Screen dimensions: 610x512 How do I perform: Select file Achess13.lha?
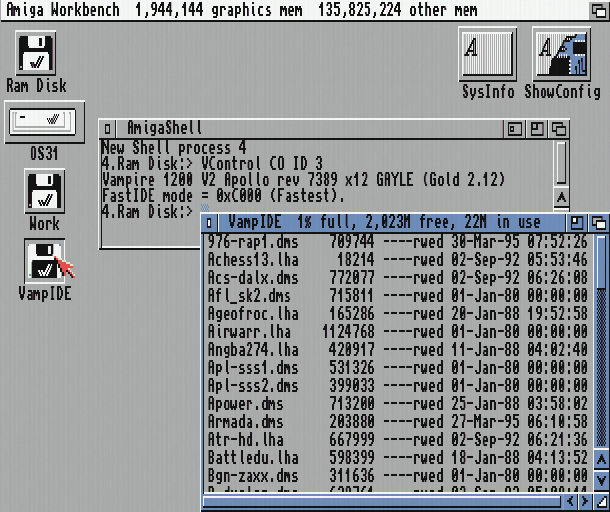pos(397,260)
